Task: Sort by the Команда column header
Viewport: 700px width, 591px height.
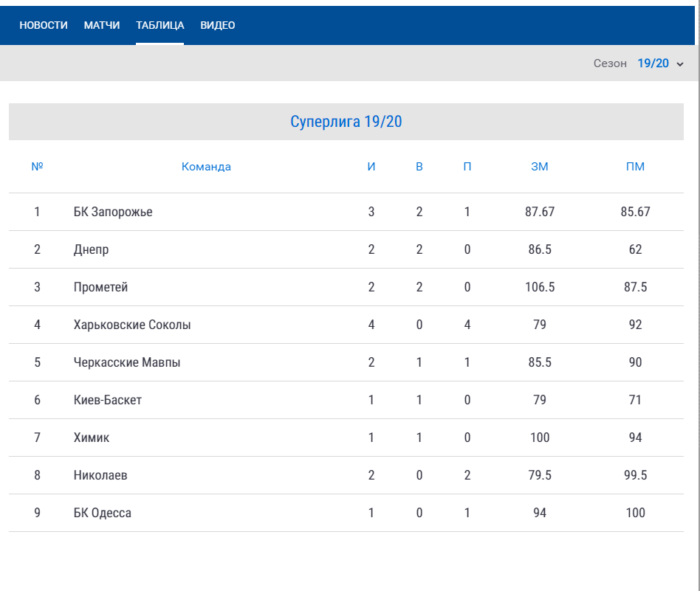Action: (x=206, y=167)
